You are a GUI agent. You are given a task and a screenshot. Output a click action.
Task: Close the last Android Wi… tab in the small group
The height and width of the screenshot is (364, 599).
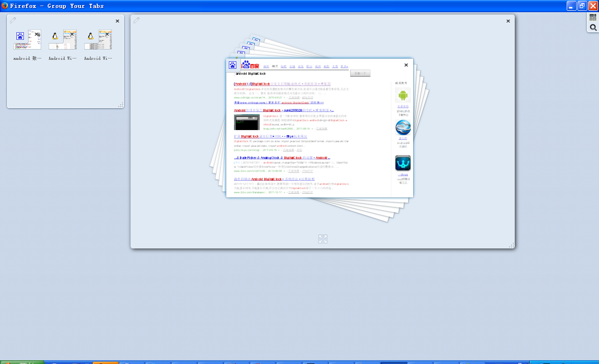pos(108,34)
